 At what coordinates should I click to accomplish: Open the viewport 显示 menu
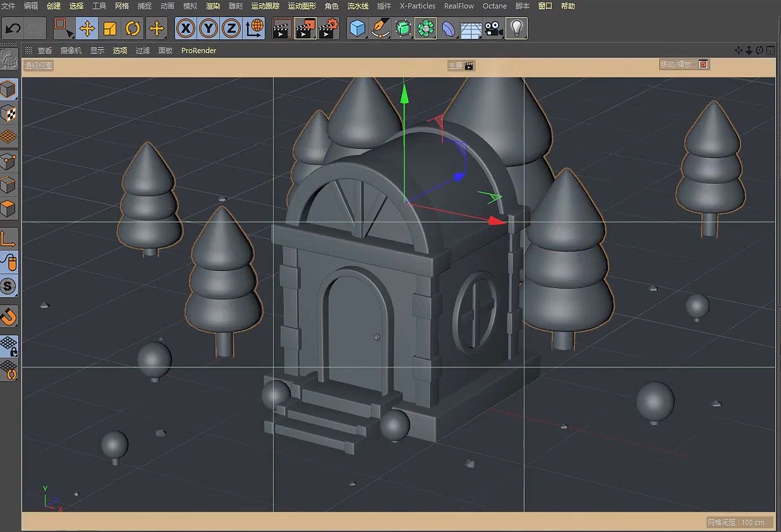click(97, 51)
